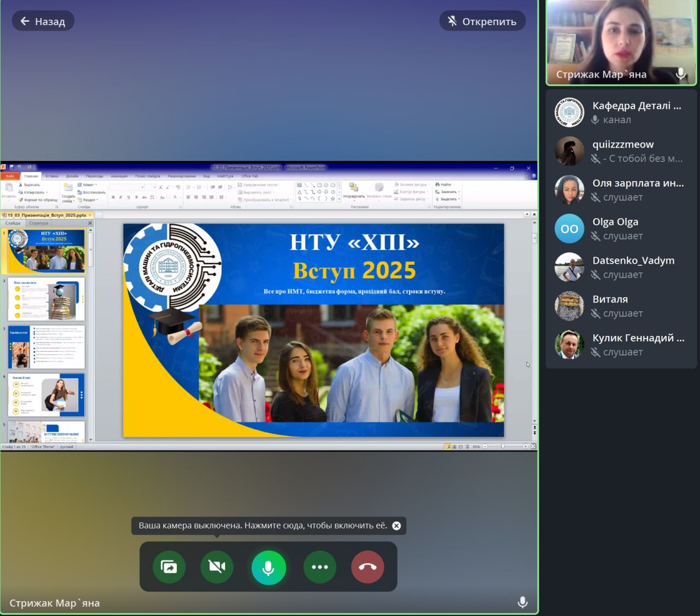The height and width of the screenshot is (616, 700).
Task: Select slide 2 thumbnail
Action: [x=46, y=299]
